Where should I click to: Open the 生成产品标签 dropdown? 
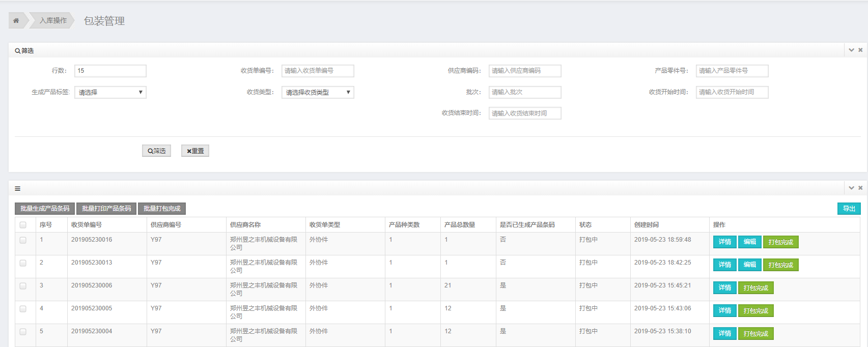(x=110, y=92)
